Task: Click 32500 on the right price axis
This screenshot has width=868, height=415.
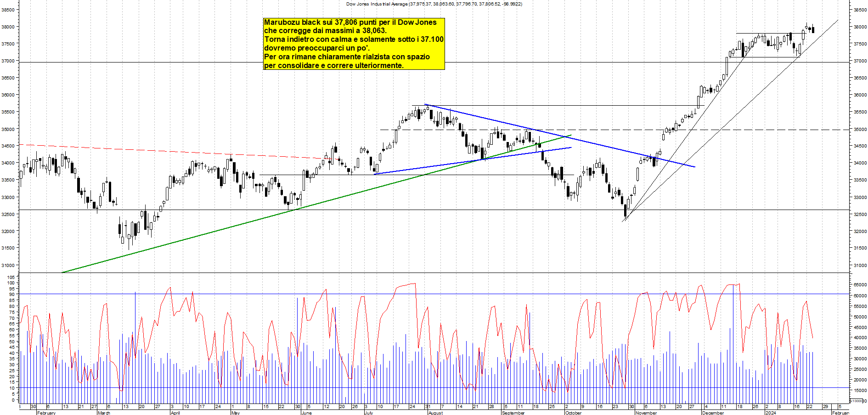Action: (860, 214)
